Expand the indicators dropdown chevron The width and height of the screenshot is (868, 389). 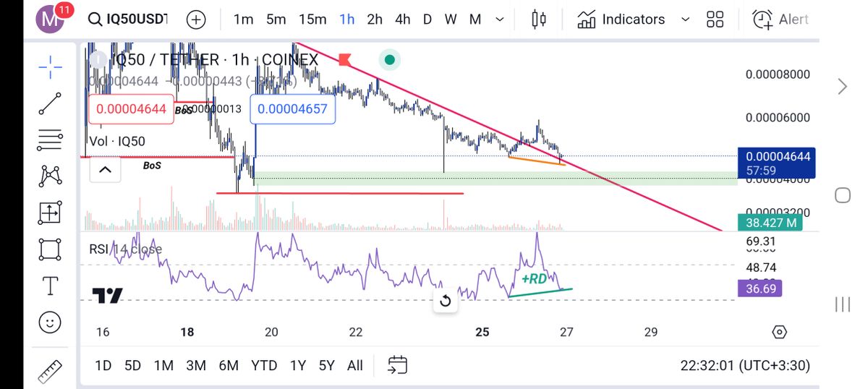686,20
